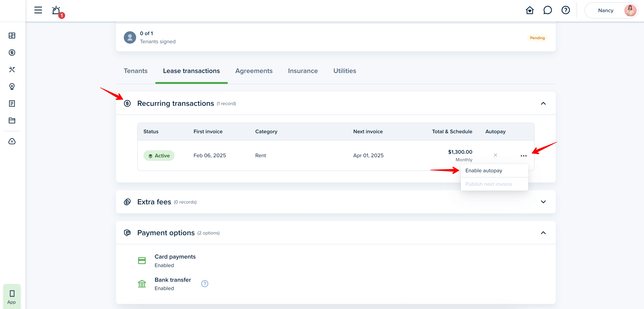Click the Total & Schedule column header

pyautogui.click(x=452, y=132)
